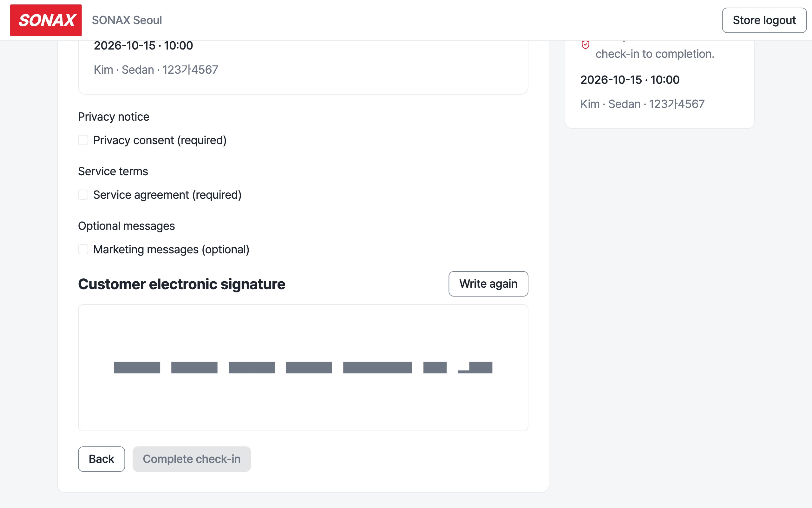Click side card's Kim · Sedan plate text

642,104
